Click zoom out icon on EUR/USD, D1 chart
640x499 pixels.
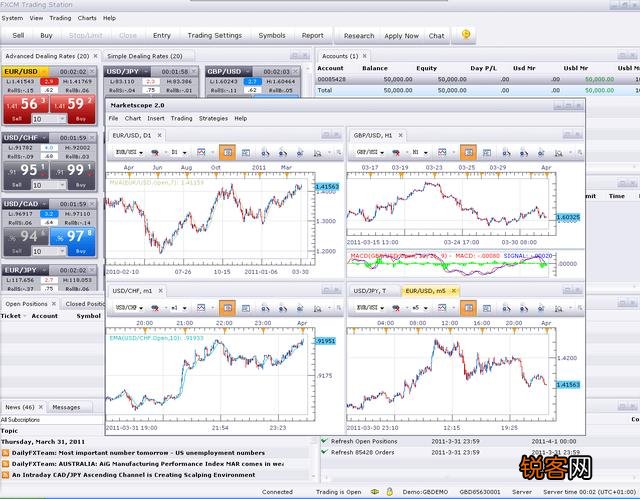coord(282,153)
